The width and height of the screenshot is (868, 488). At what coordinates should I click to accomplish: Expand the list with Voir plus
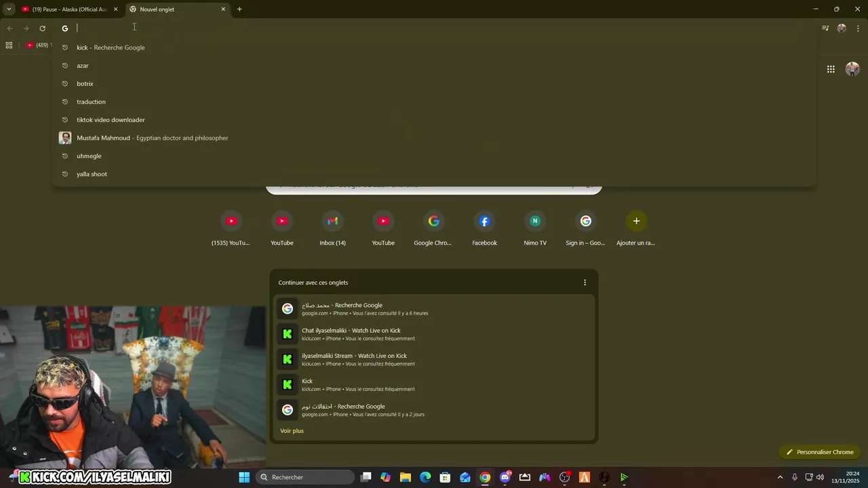pyautogui.click(x=292, y=431)
